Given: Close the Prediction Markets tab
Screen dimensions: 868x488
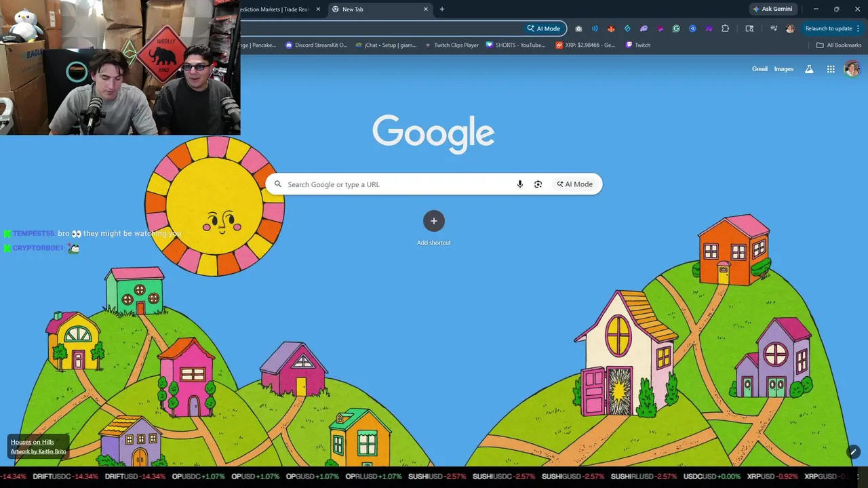Looking at the screenshot, I should pyautogui.click(x=318, y=9).
